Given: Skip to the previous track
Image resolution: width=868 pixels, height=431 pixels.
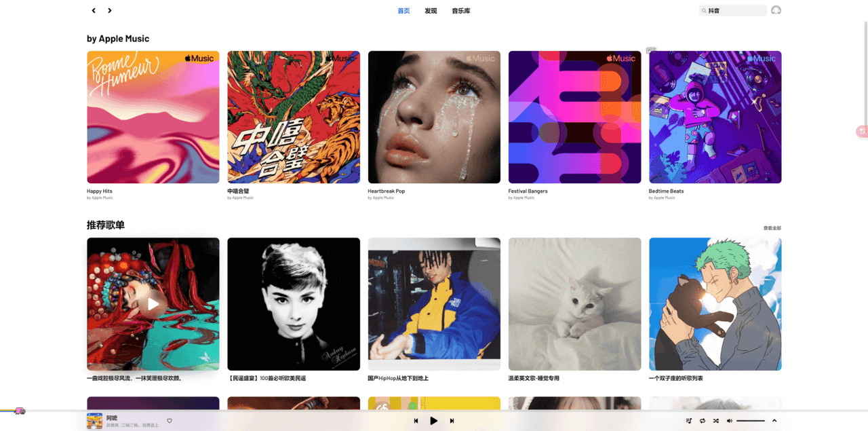Looking at the screenshot, I should pos(416,421).
